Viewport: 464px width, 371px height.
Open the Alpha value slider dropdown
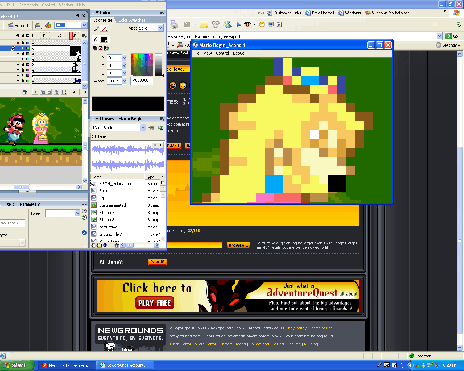124,81
